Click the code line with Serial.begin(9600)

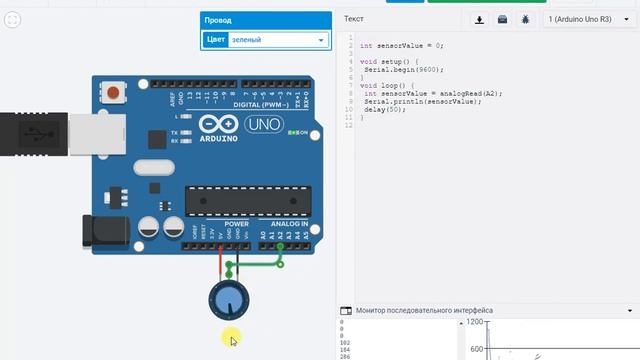(404, 70)
